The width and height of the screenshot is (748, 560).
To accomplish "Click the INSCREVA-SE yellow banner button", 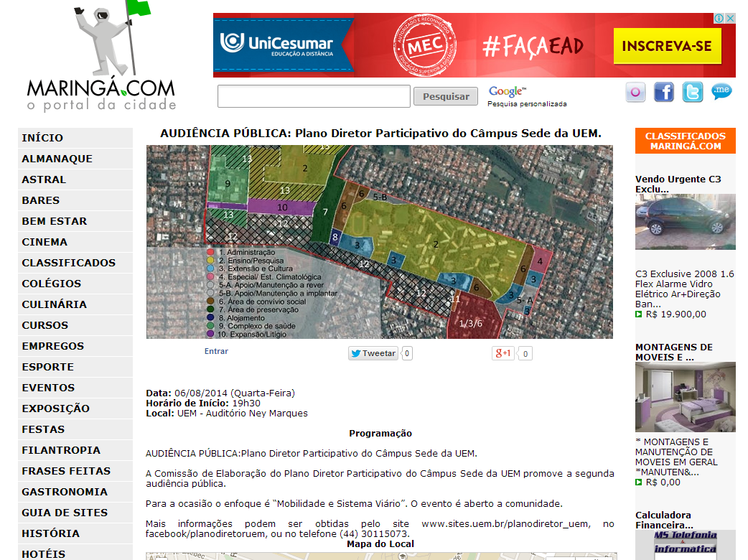I will click(667, 47).
